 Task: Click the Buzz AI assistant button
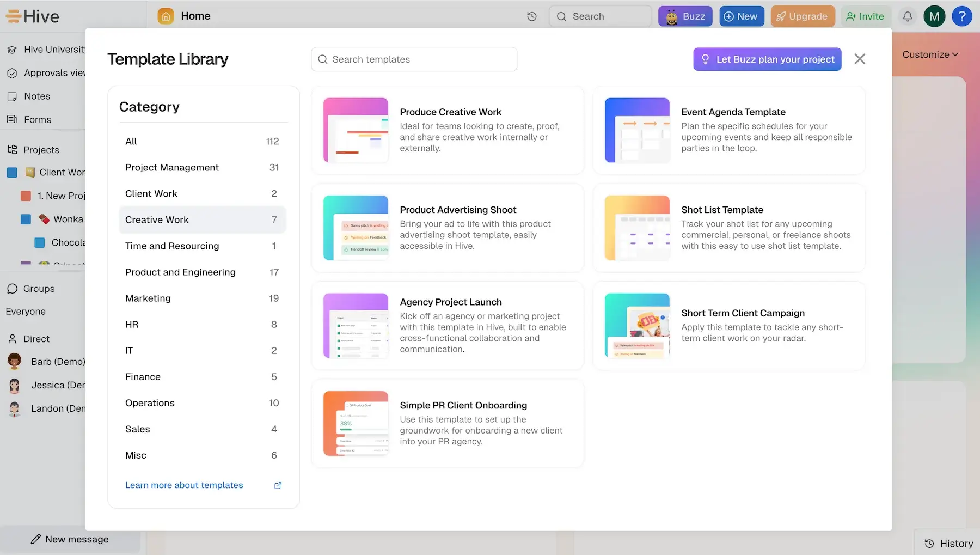point(686,16)
